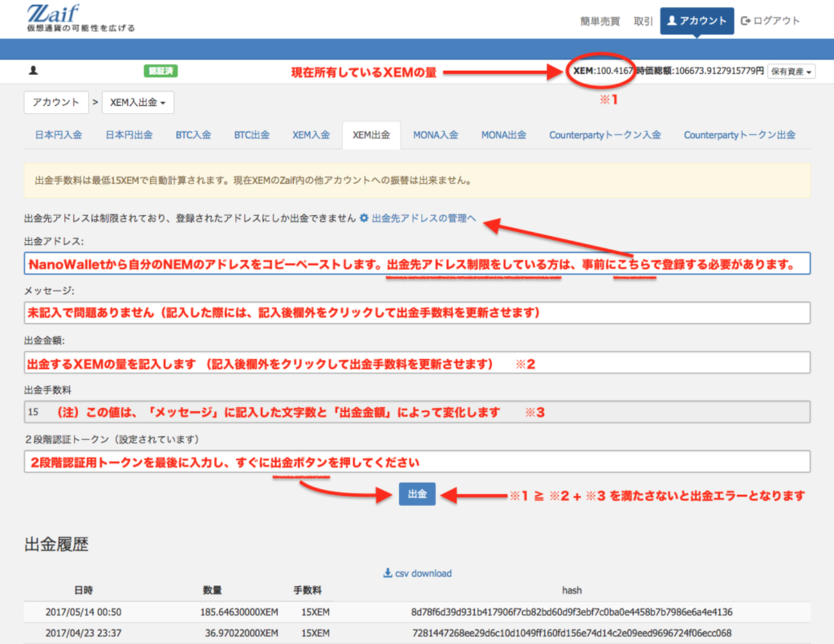The width and height of the screenshot is (834, 644).
Task: Open the 出金先アドレスの管理へ link
Action: pyautogui.click(x=423, y=218)
